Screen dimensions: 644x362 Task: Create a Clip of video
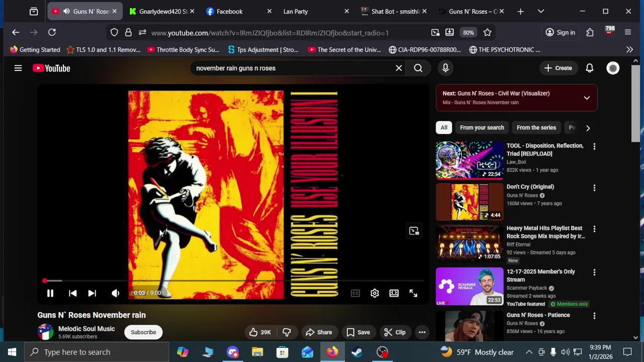click(x=395, y=332)
